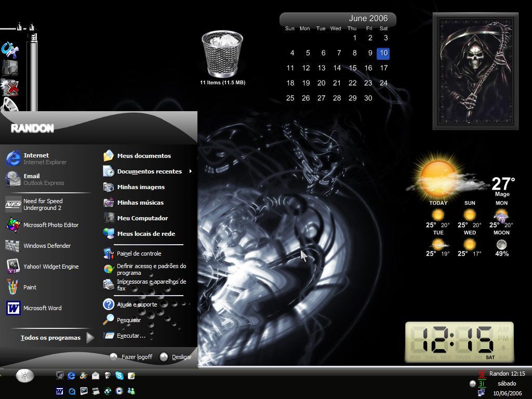Viewport: 532px width, 399px height.
Task: Open the envelope mail quick launch icon
Action: point(96,376)
